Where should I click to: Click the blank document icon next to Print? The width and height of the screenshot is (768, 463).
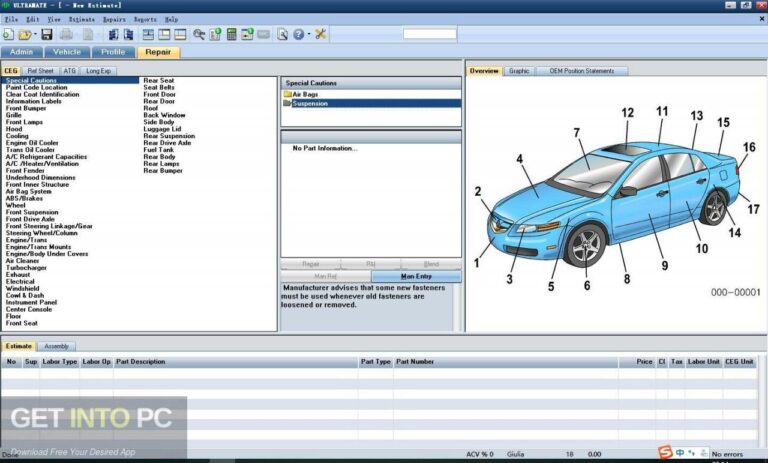pos(88,34)
